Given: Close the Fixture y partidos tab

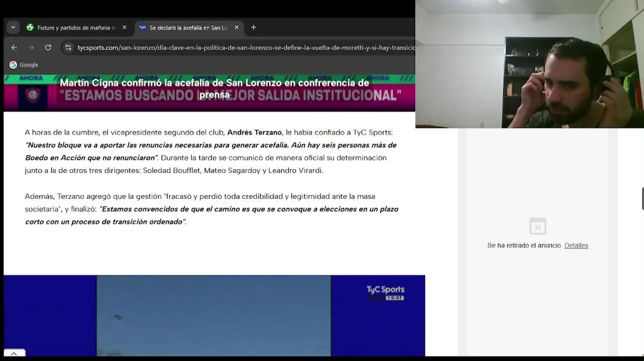Looking at the screenshot, I should (124, 28).
